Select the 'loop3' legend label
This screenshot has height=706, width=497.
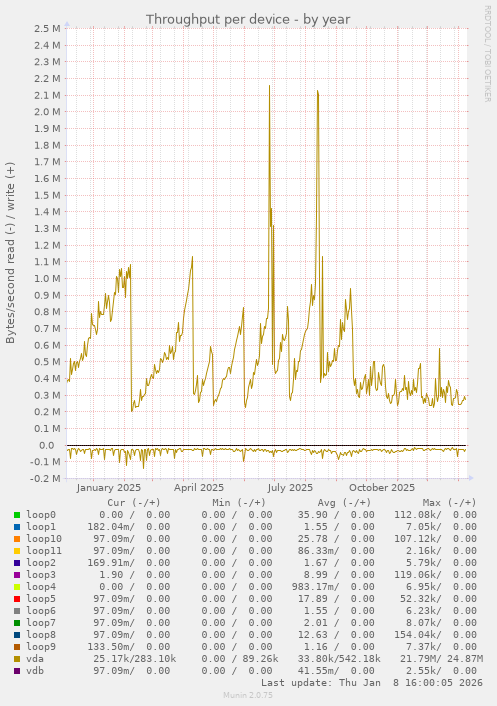pos(41,575)
